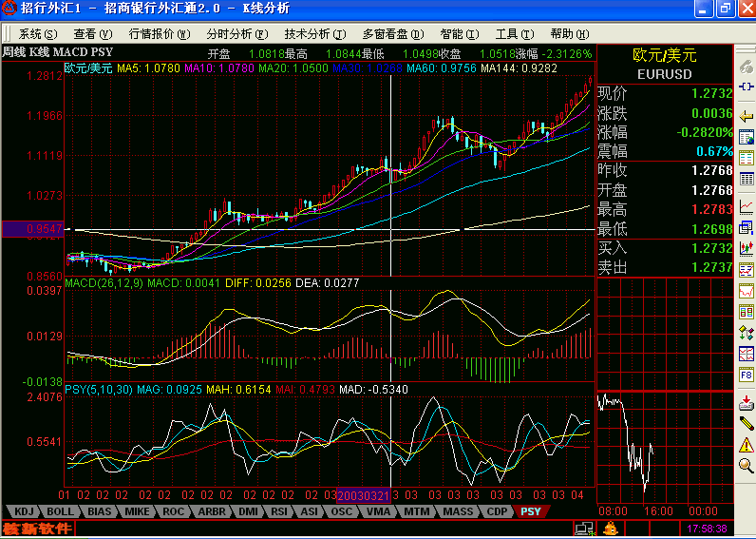This screenshot has height=539, width=756.
Task: Go back with the yellow arrow icon
Action: (746, 116)
